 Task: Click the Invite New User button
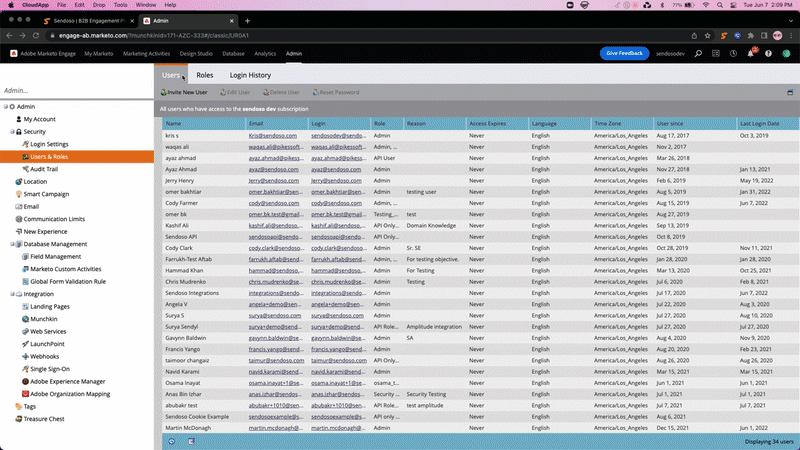pyautogui.click(x=184, y=92)
